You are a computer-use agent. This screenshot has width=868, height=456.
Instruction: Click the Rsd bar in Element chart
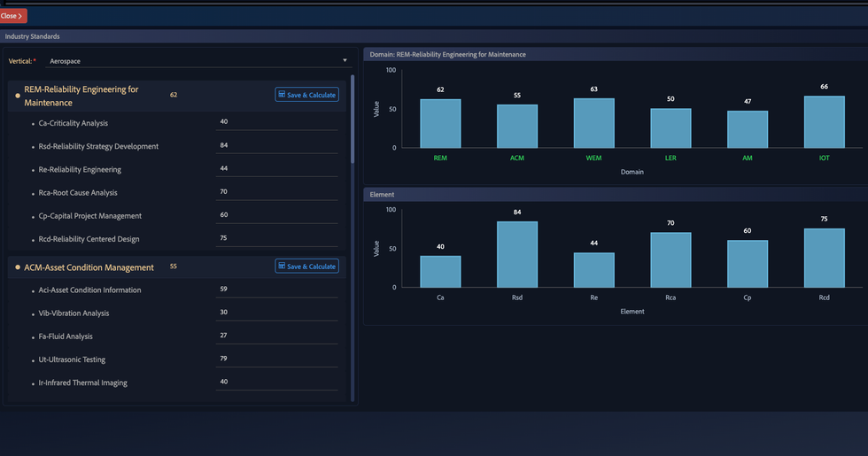[x=517, y=254]
